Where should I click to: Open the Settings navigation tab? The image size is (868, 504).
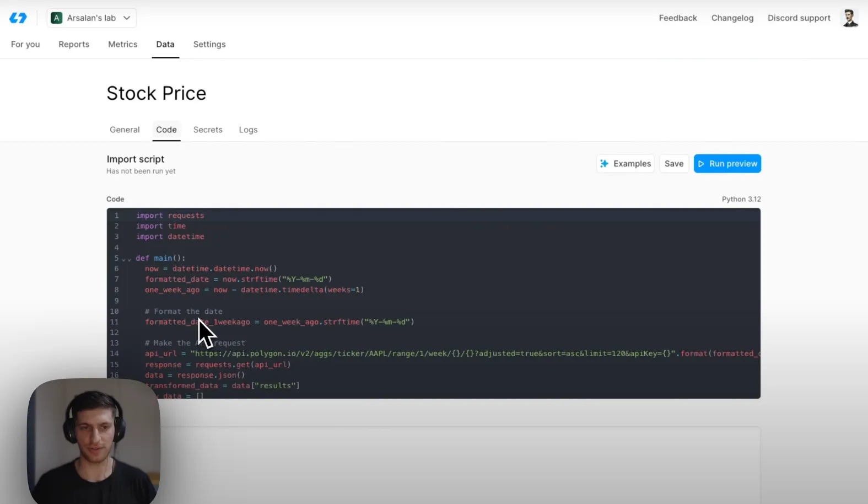coord(209,44)
